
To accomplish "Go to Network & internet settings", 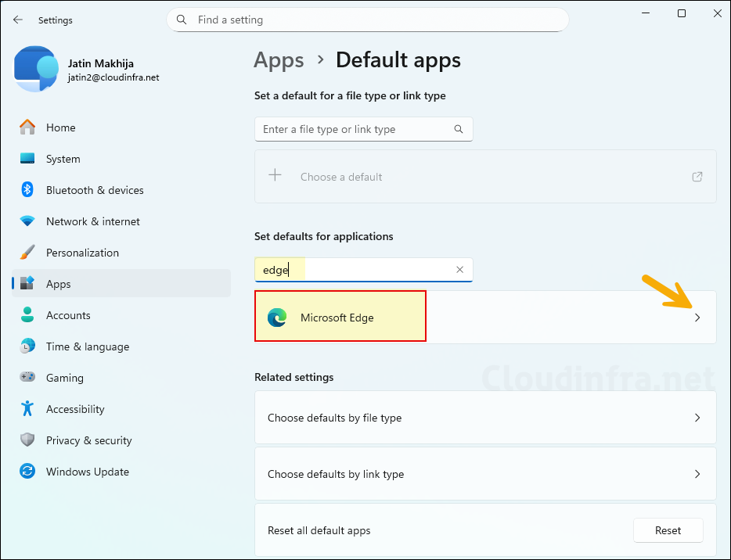I will pyautogui.click(x=92, y=221).
